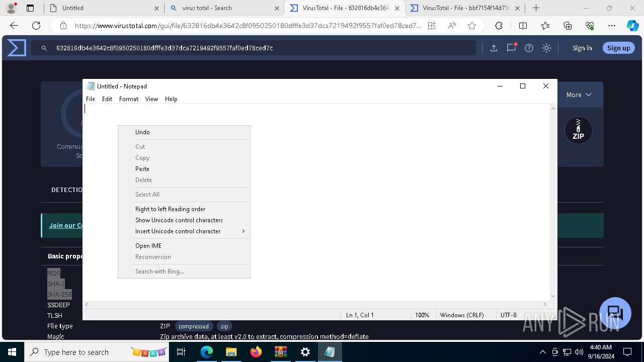Open the Favorites list icon
The width and height of the screenshot is (644, 362).
545,26
